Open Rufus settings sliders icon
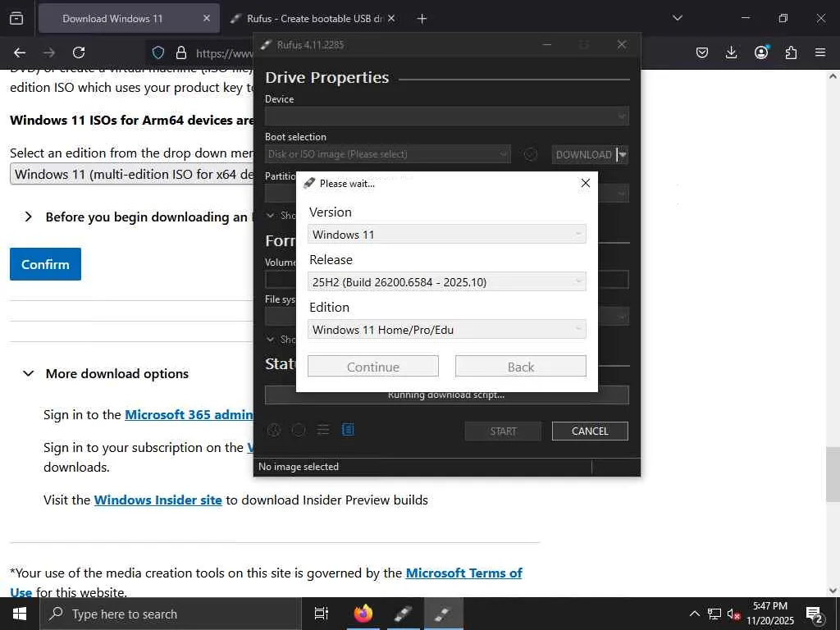This screenshot has height=630, width=840. (323, 430)
